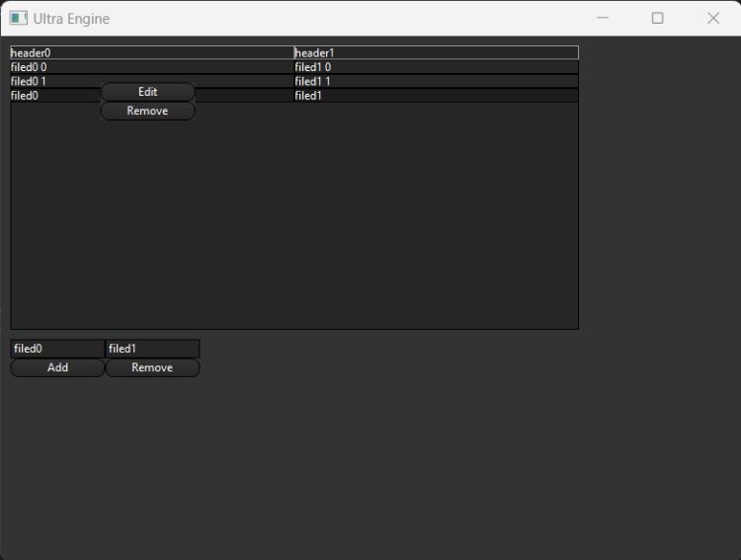Focus the filed1 text input below the list
This screenshot has width=741, height=560.
pyautogui.click(x=152, y=349)
